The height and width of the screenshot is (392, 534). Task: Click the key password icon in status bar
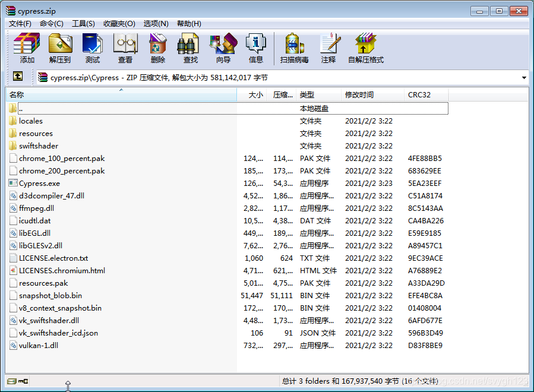(23, 381)
